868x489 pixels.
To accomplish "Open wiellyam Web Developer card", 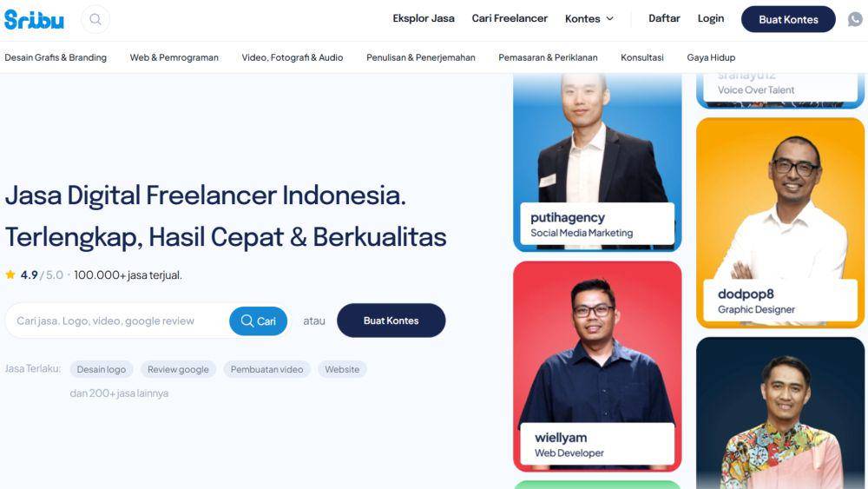I will click(x=597, y=366).
